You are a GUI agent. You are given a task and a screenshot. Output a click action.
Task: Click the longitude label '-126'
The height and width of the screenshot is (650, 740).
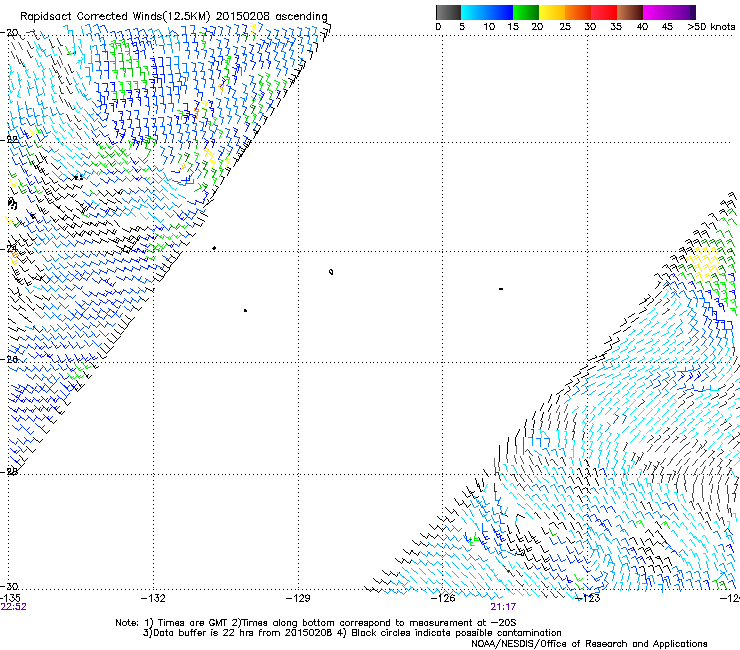point(443,598)
